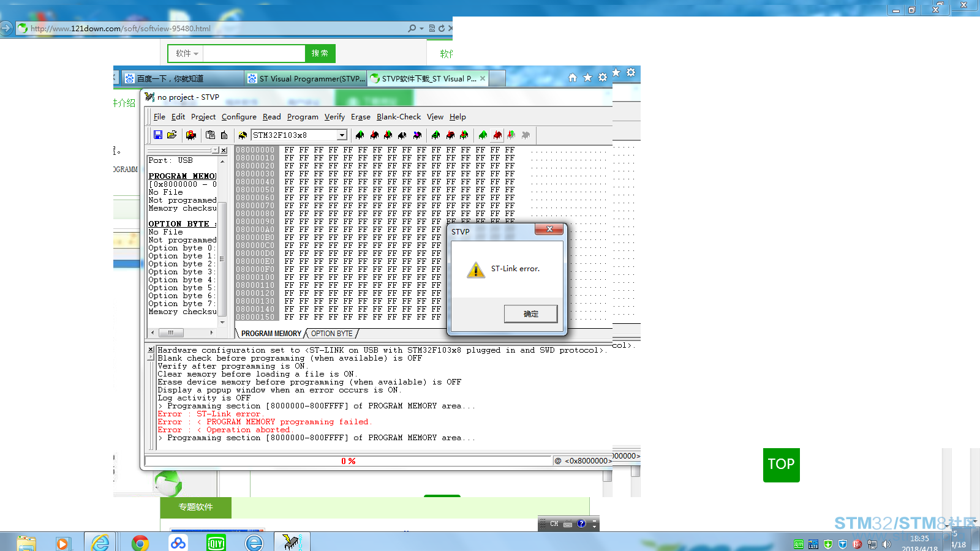Open the first Internet Explorer taskbar icon
980x551 pixels.
click(x=100, y=542)
